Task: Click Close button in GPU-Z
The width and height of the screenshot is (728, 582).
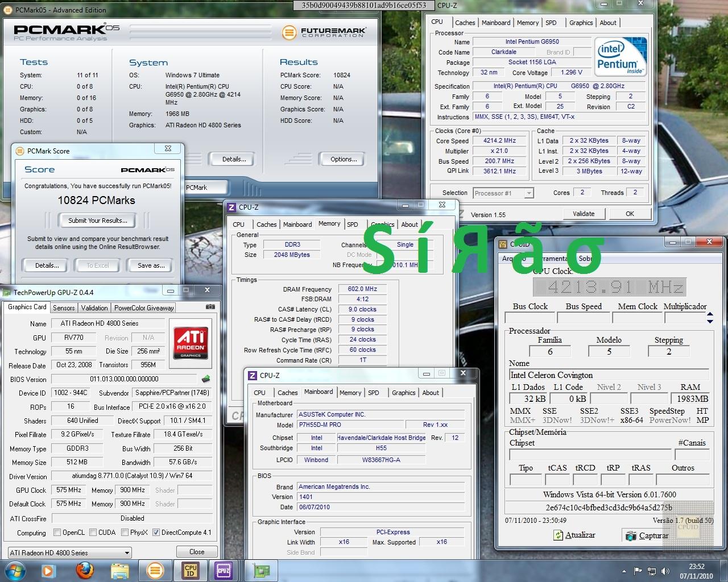Action: 197,552
